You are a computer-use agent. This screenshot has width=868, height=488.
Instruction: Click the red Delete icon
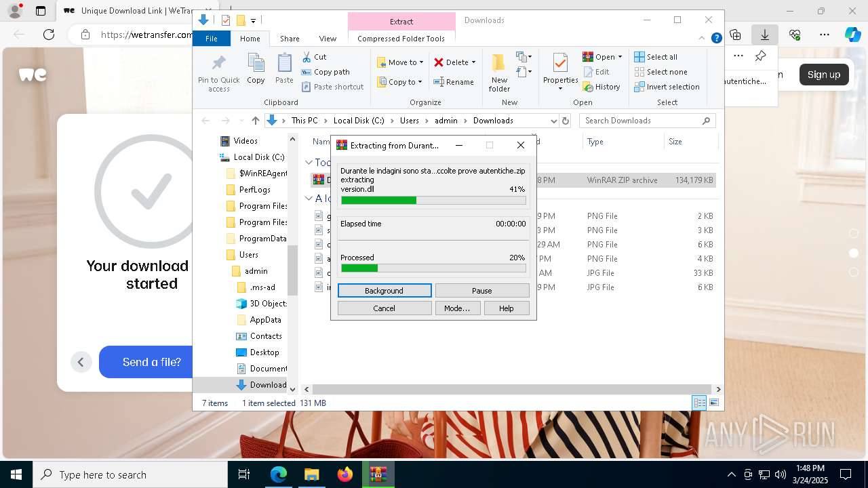439,62
